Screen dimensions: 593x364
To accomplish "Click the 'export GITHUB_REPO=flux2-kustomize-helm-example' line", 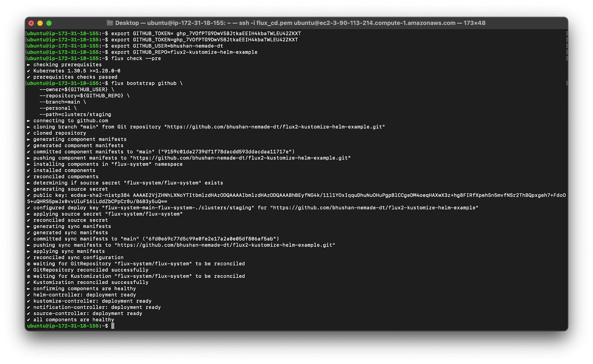I will (184, 52).
